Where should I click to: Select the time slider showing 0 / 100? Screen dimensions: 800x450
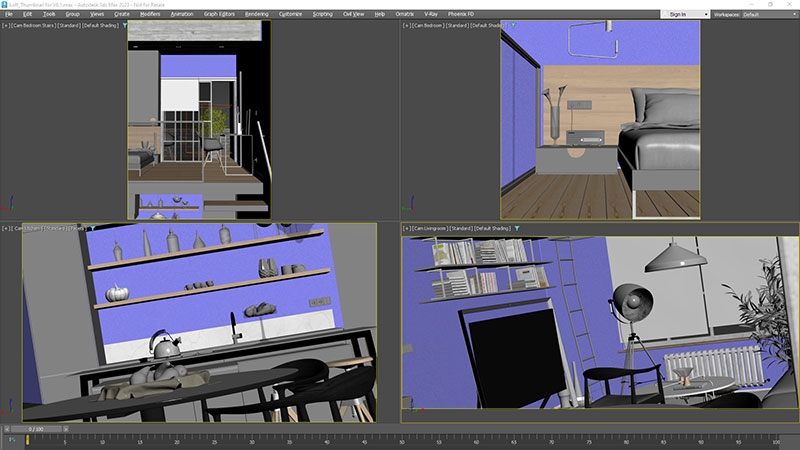[36, 429]
